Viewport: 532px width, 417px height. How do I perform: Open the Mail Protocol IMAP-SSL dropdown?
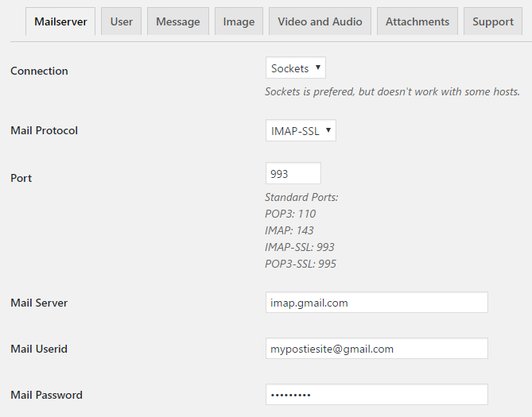click(301, 130)
